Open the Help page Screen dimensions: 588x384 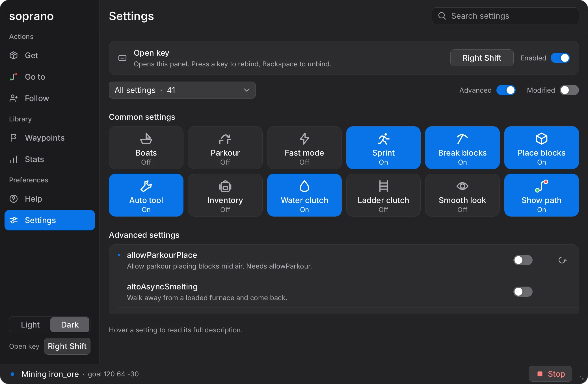50,199
